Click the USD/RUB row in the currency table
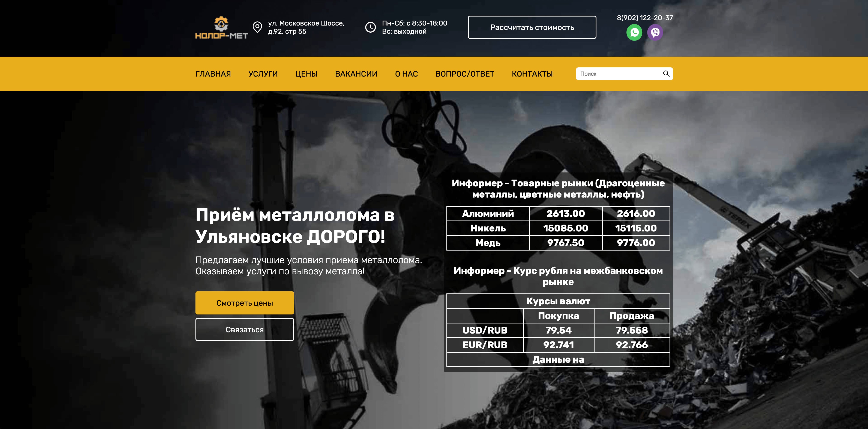Screen dimensions: 868x429 [485, 331]
